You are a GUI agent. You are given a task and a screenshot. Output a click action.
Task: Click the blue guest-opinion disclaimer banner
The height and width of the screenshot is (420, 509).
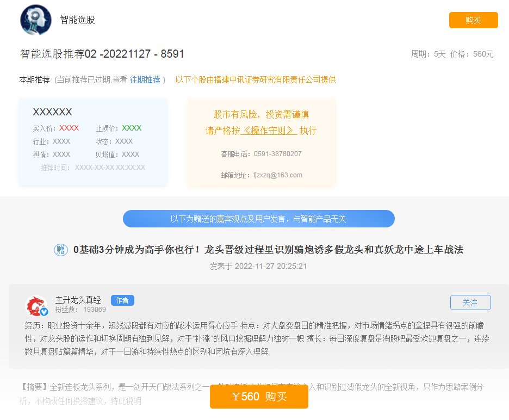point(259,219)
